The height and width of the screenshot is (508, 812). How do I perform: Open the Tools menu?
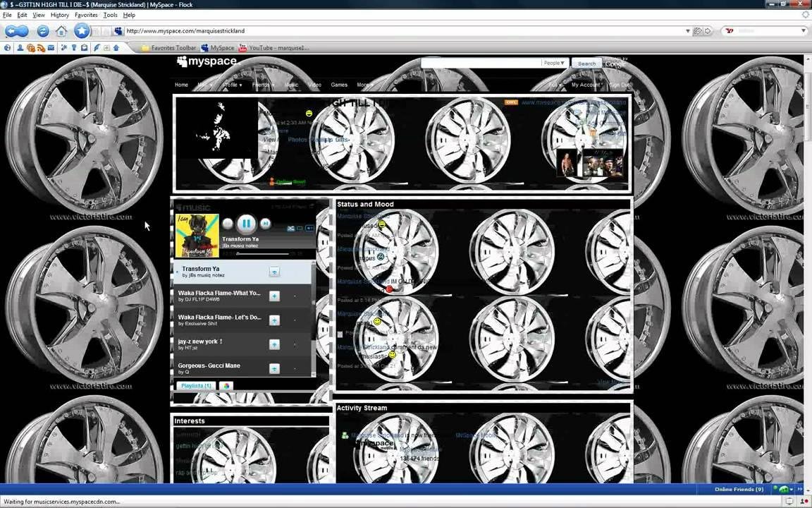click(x=110, y=15)
